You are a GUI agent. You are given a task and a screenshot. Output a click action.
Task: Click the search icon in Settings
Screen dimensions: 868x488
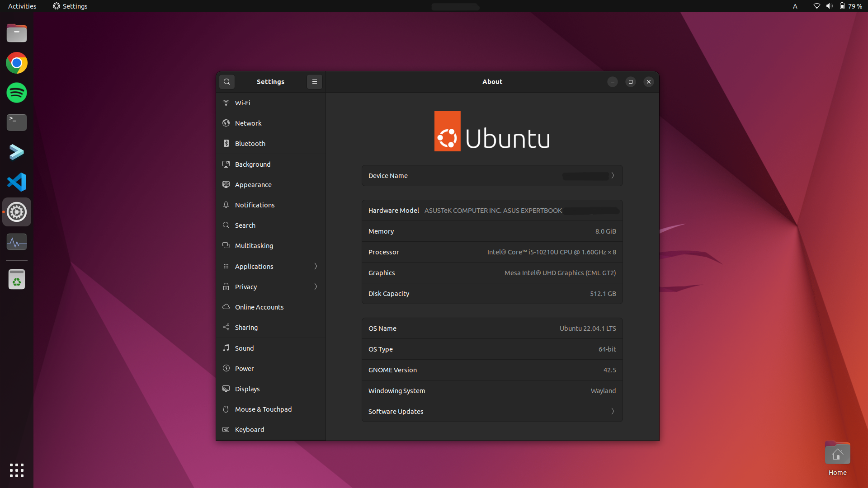(226, 82)
